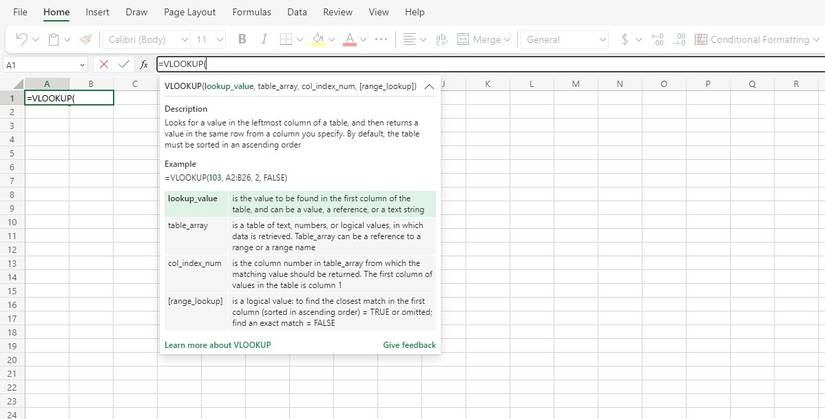Click the Merge button
The image size is (825, 419).
pos(484,39)
